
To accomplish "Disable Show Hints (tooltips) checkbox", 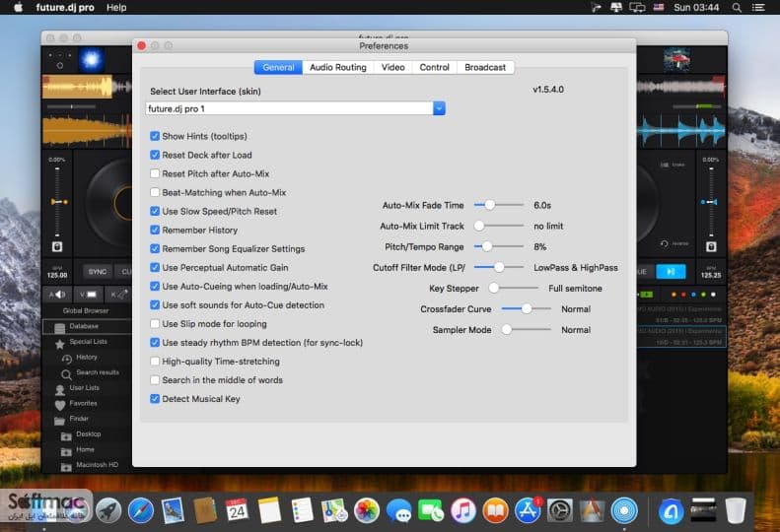I will point(155,136).
